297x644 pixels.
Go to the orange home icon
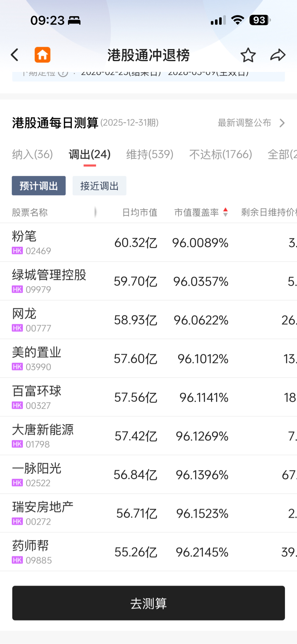(43, 55)
